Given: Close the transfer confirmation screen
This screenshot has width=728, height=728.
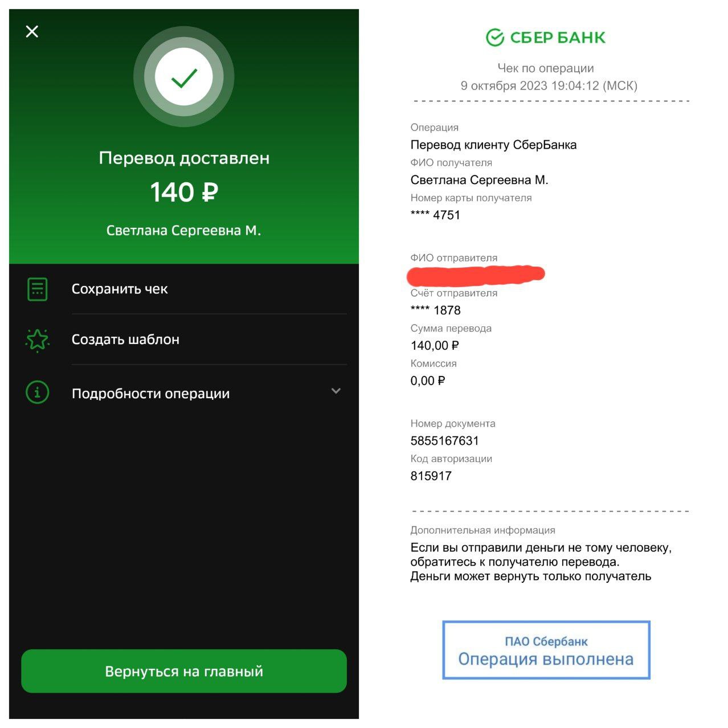Looking at the screenshot, I should point(32,31).
